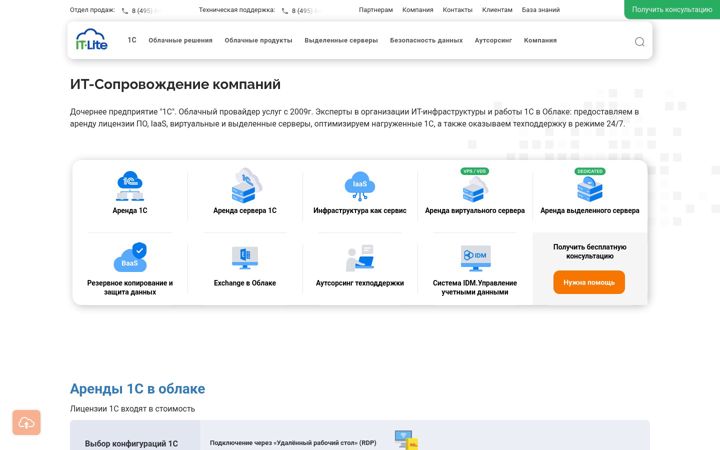Screen dimensions: 720x450
Task: Click the IDM system monitor icon
Action: [475, 258]
